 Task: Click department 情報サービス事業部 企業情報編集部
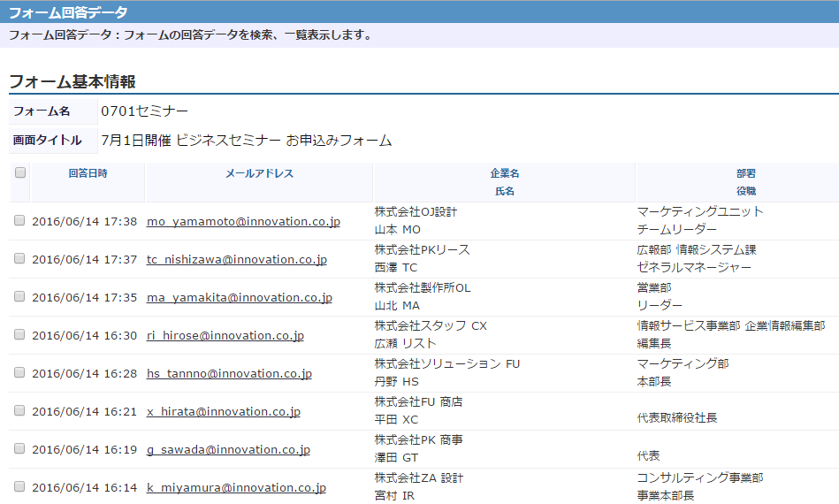pos(731,326)
